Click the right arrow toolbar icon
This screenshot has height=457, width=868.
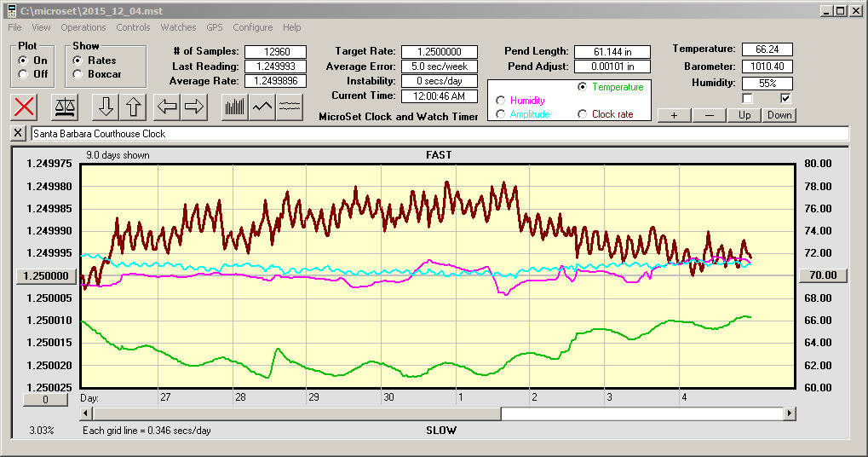click(194, 107)
